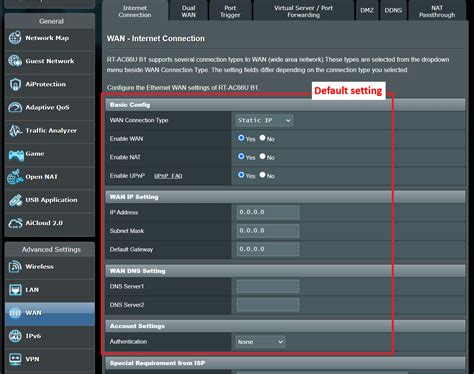Screen dimensions: 474x374
Task: Click the 'General' sidebar heading
Action: 51,21
